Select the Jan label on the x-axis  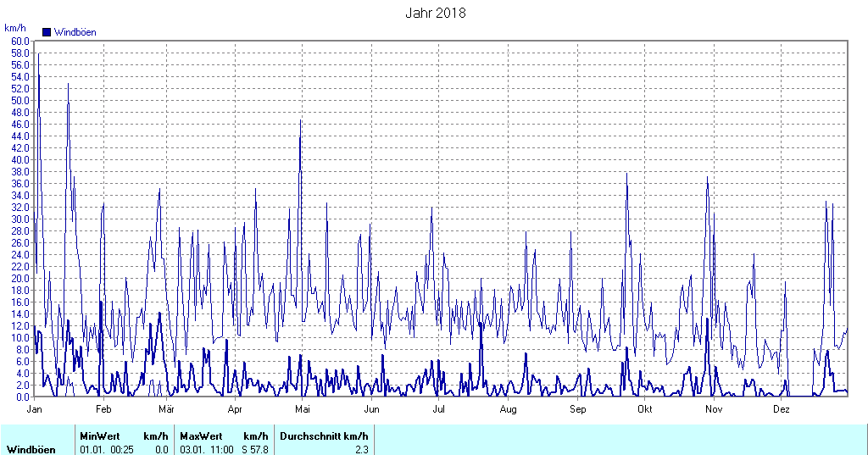35,409
